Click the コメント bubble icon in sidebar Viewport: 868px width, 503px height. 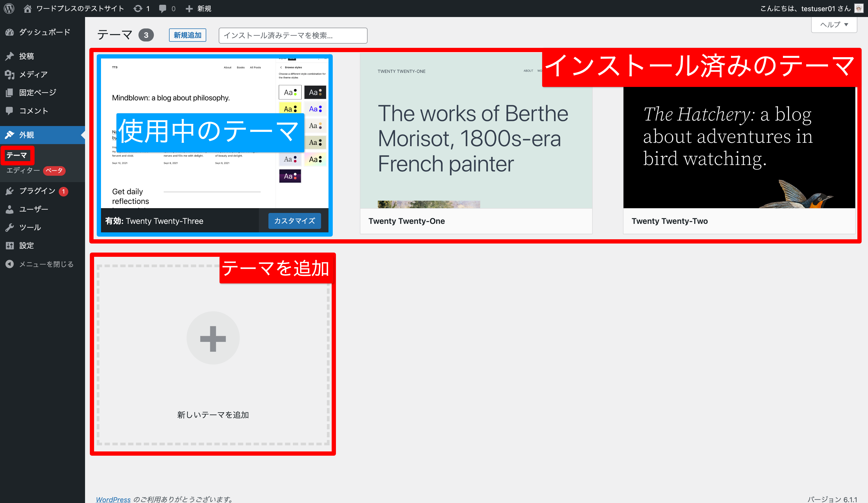[10, 111]
